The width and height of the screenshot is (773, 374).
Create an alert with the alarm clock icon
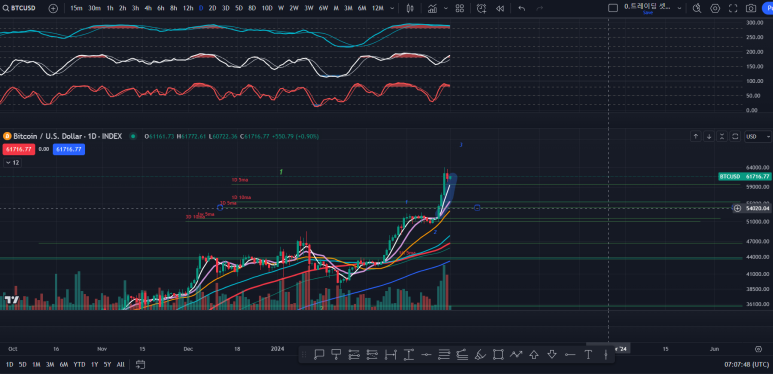[481, 8]
